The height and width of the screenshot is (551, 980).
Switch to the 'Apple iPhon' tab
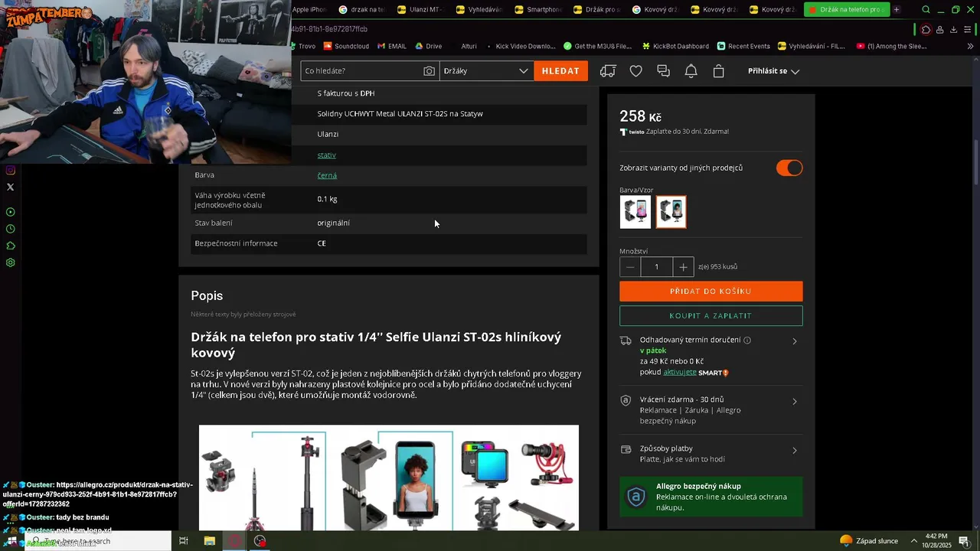coord(309,10)
